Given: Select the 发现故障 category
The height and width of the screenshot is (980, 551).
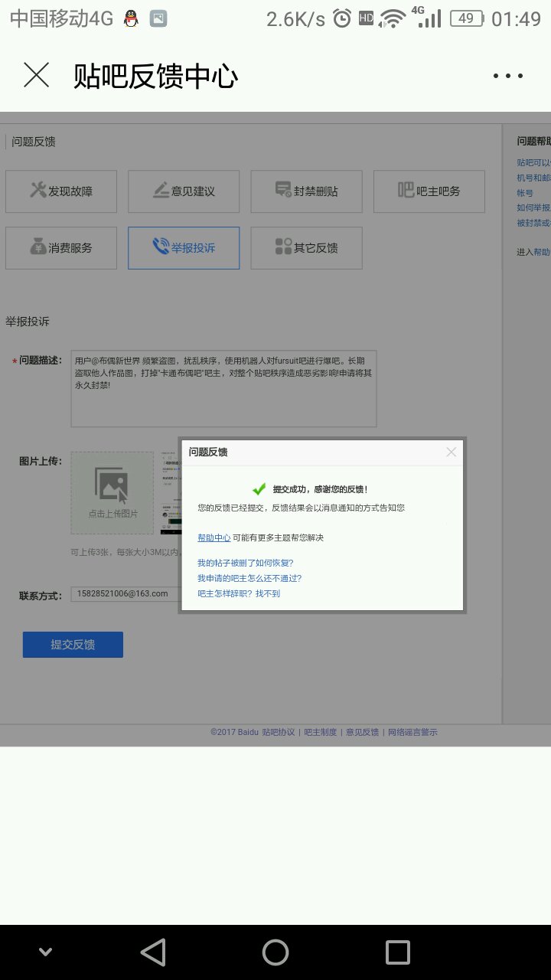Looking at the screenshot, I should pos(61,191).
